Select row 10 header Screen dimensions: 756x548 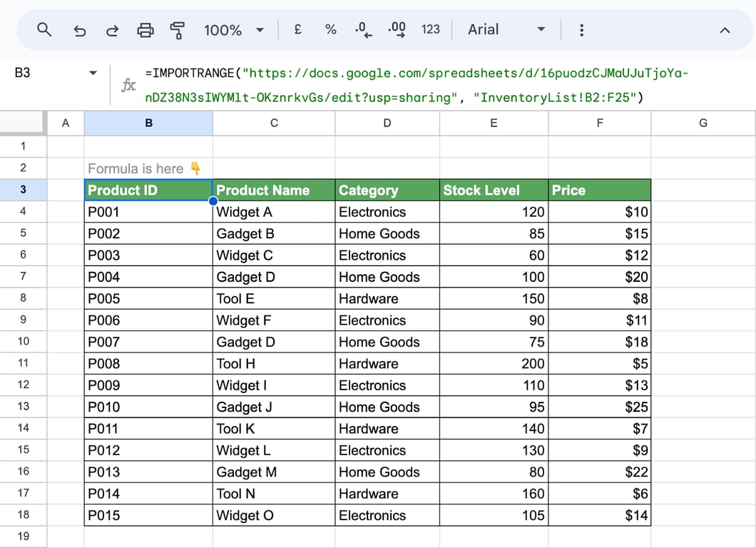(x=23, y=342)
